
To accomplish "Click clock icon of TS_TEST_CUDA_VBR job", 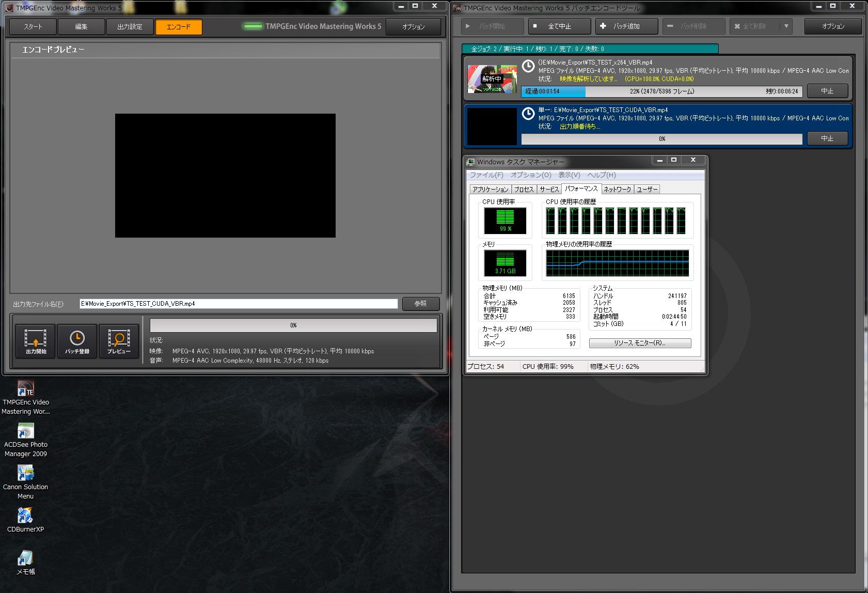I will (528, 114).
